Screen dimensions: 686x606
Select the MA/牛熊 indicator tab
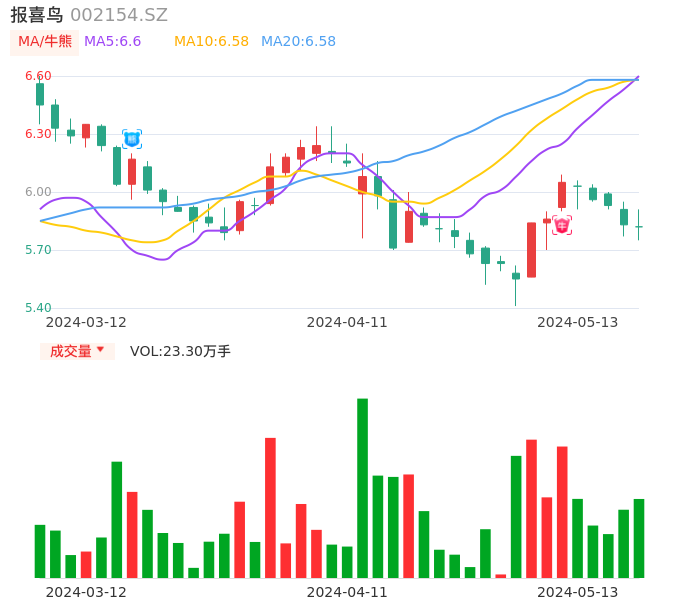44,41
